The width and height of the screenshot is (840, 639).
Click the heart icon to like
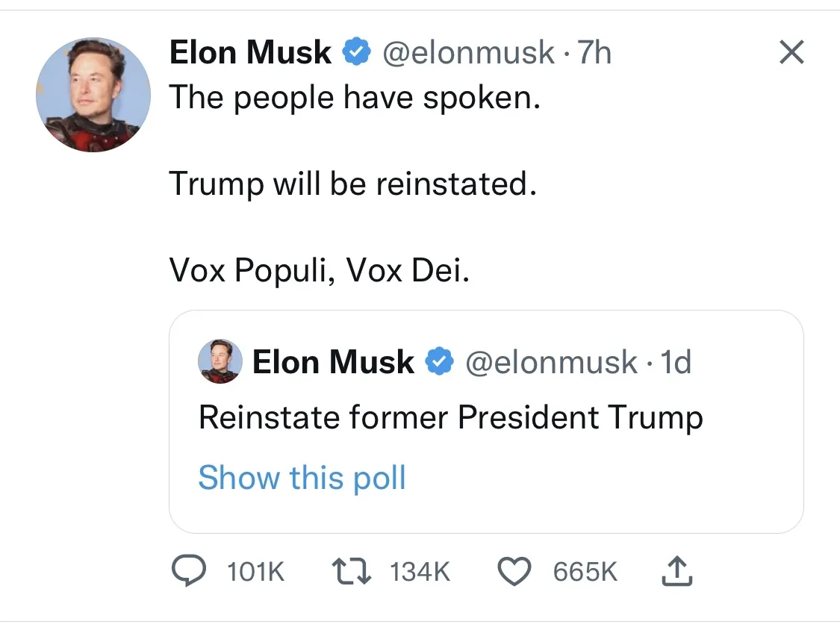point(514,571)
